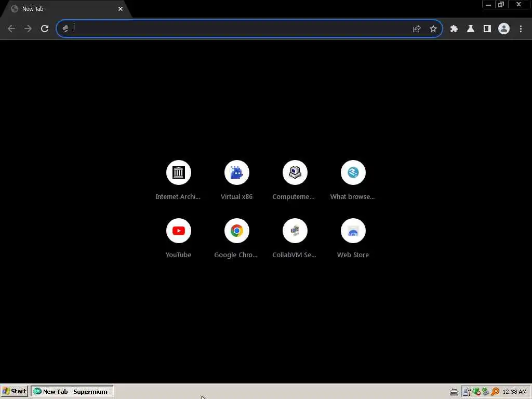Click the green network card tray icon
532x399 pixels.
(x=486, y=392)
